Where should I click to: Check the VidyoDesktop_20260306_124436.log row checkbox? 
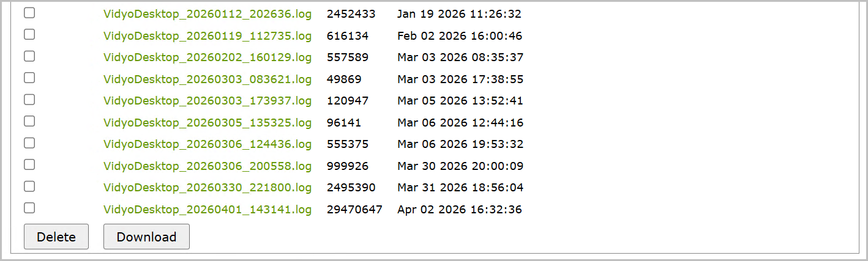(29, 143)
